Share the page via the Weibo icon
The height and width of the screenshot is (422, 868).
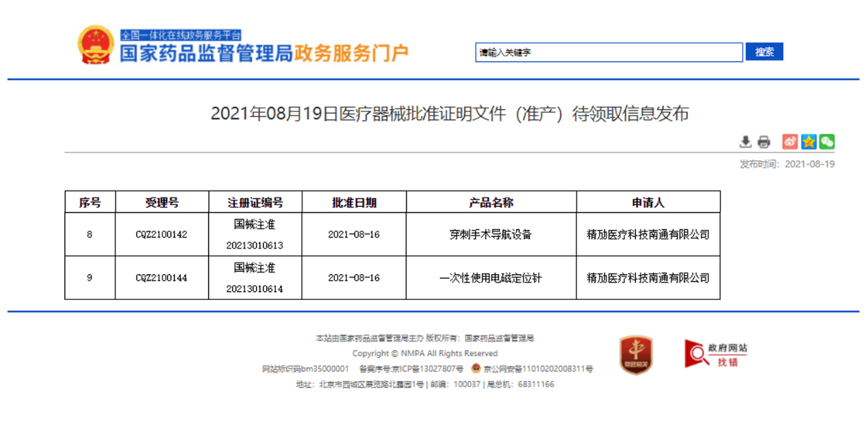point(791,142)
